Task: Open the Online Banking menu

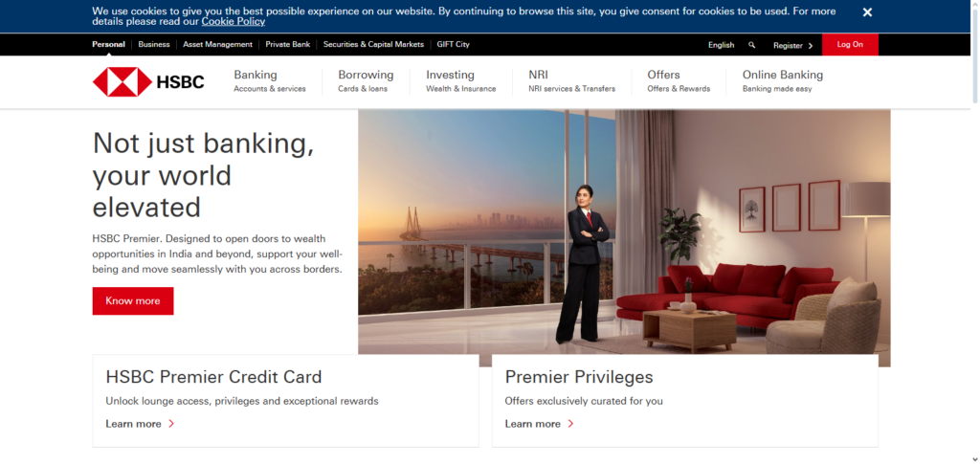Action: 783,81
